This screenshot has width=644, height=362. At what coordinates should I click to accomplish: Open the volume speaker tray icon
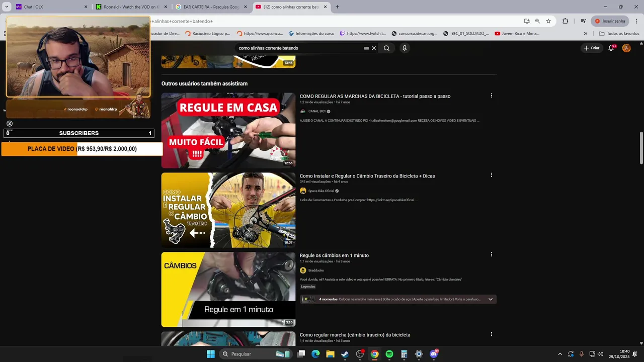coord(600,354)
